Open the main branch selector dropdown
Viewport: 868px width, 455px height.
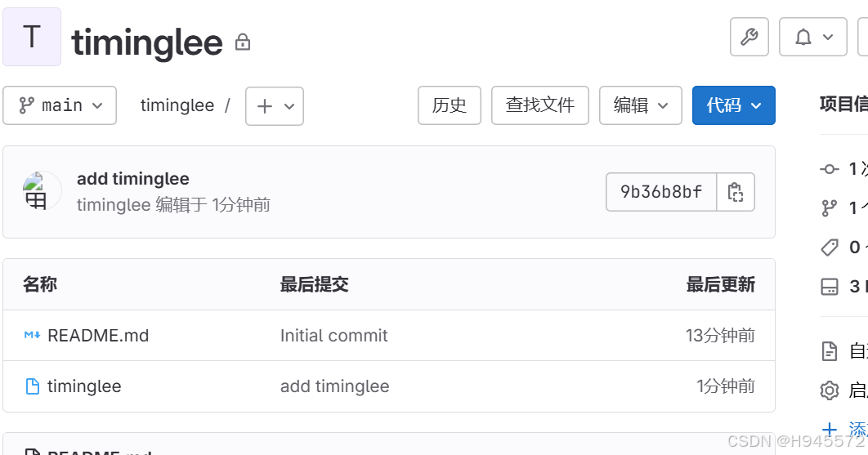[x=60, y=105]
